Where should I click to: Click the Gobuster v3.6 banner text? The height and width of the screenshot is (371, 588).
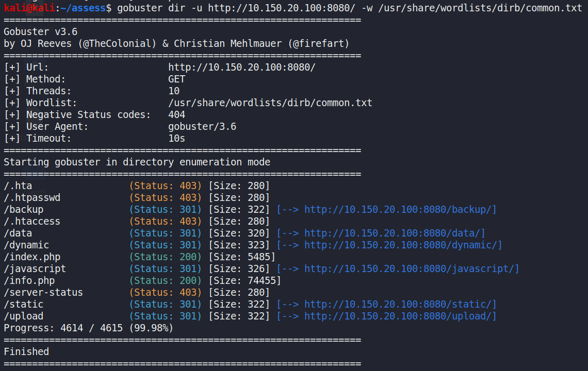pos(41,32)
